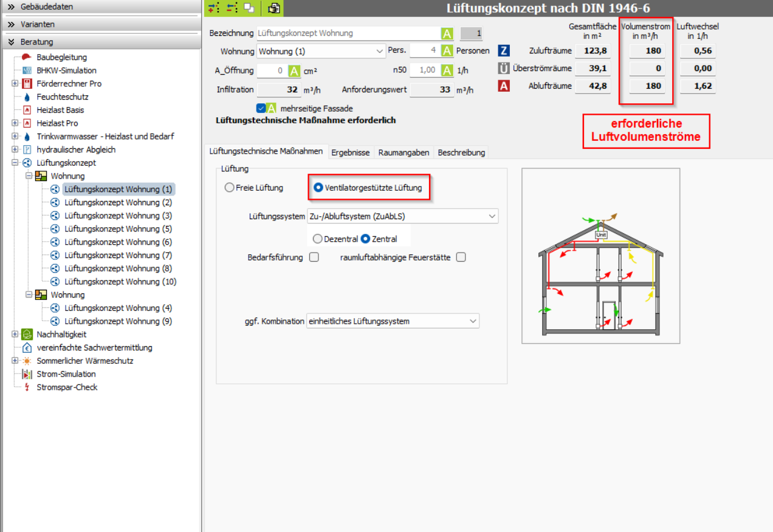The image size is (773, 532).
Task: Select Lüftungskonzept Wohnung (5) in tree
Action: [x=118, y=229]
